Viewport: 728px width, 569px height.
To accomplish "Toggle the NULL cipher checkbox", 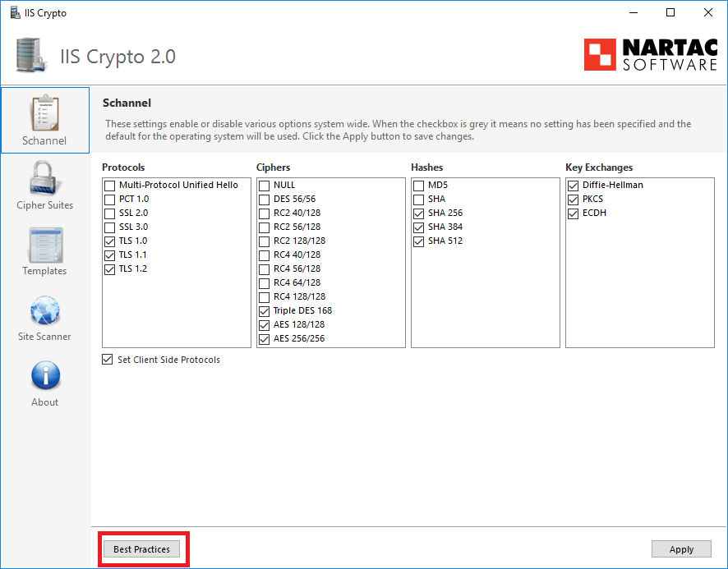I will [265, 186].
